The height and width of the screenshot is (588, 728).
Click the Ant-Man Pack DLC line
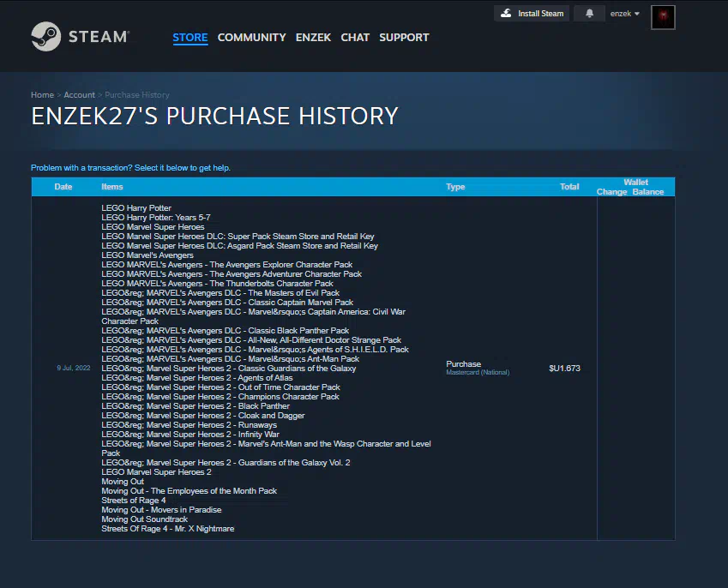click(230, 359)
